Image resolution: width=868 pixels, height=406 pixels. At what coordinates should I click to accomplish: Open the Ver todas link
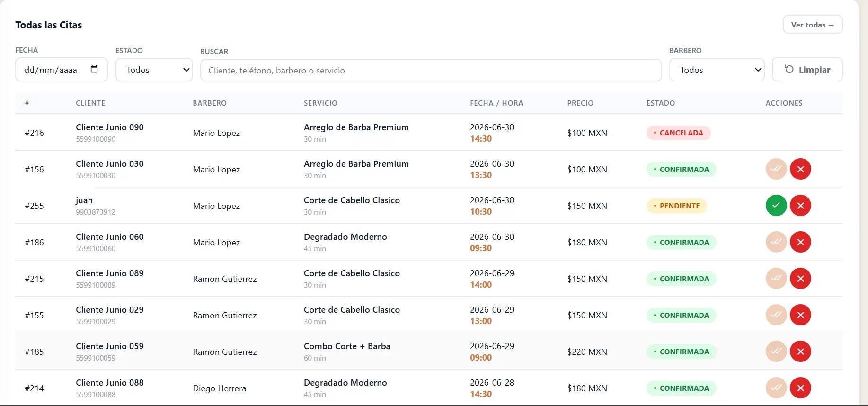click(813, 25)
